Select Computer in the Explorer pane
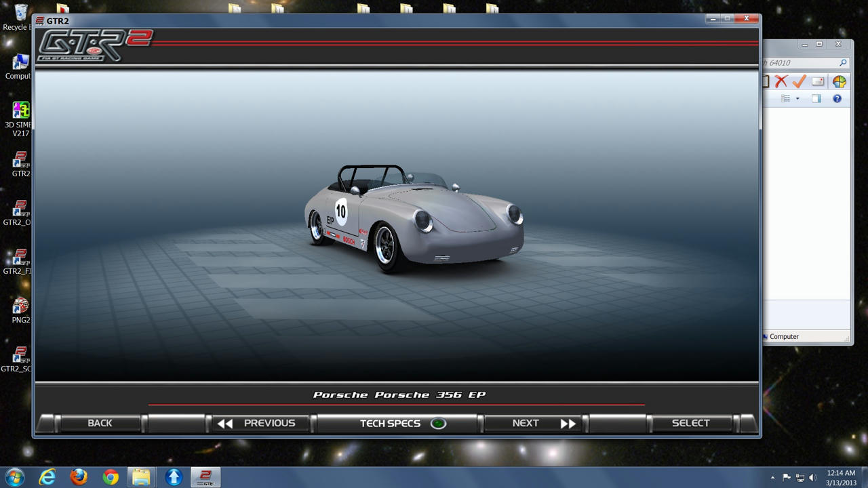This screenshot has height=488, width=868. coord(784,337)
